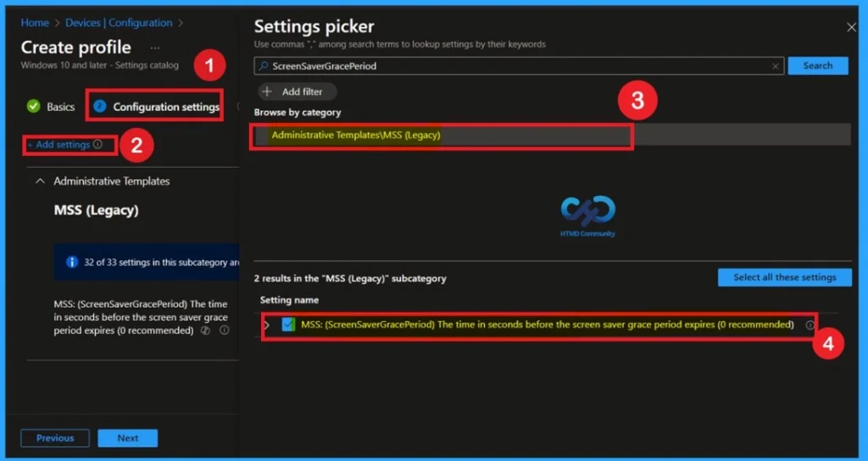Click the icon left of left-panel setting's info icon
This screenshot has height=461, width=868.
[x=205, y=330]
